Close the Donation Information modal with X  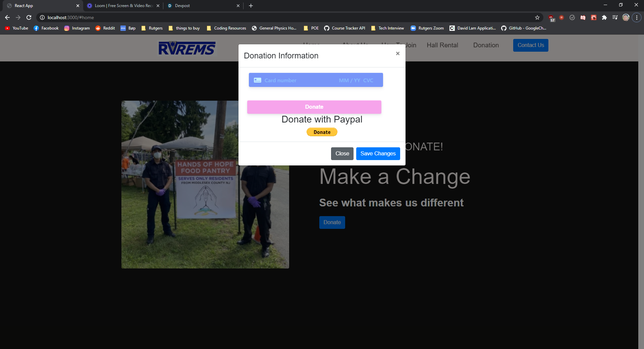(x=397, y=53)
